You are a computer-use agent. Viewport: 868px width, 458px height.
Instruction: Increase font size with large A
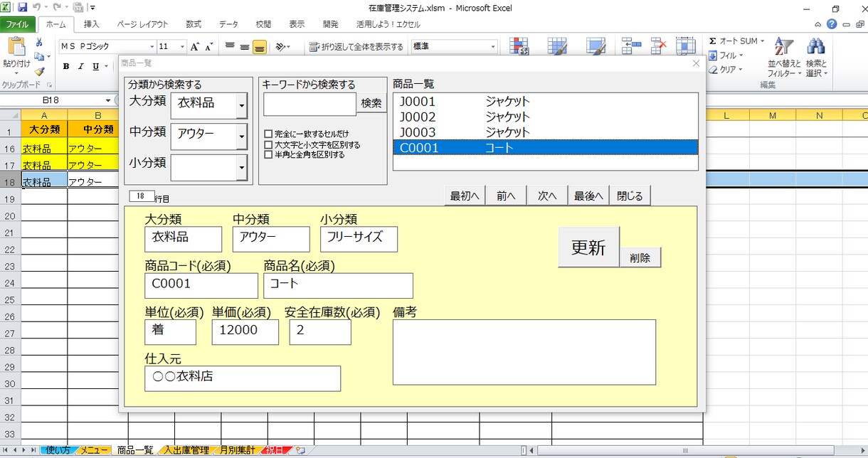coord(195,47)
